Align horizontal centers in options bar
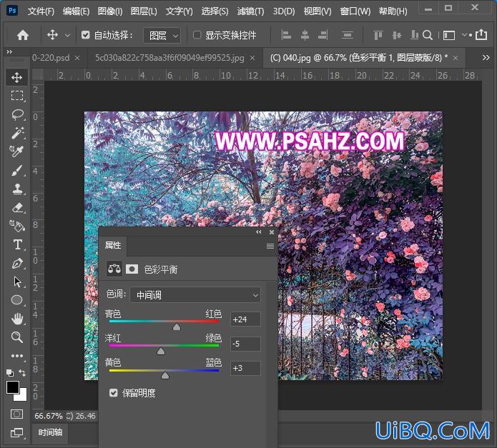 (305, 35)
